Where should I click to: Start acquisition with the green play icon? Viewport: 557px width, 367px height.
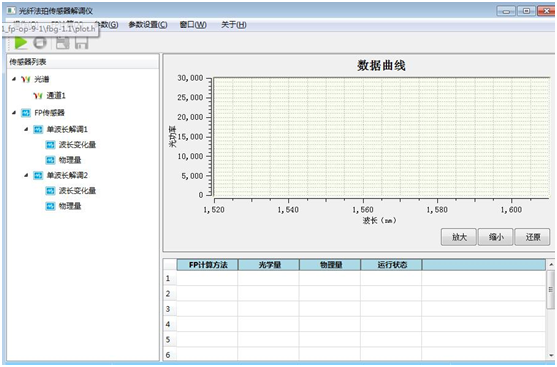[x=21, y=43]
